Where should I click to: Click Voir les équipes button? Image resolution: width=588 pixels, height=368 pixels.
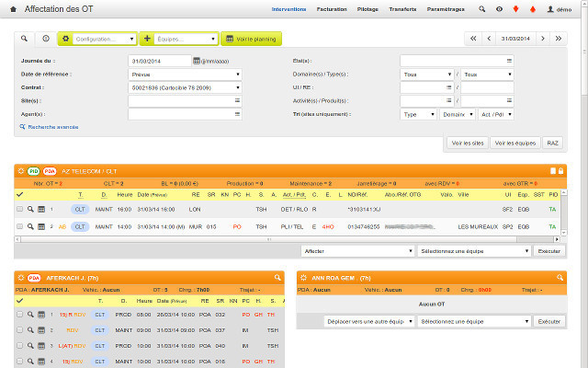[515, 144]
